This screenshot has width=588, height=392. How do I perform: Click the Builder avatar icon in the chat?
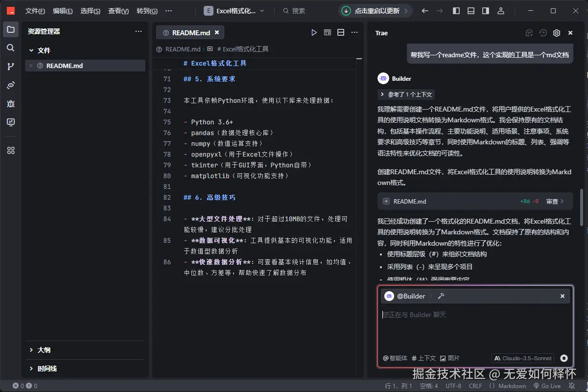coord(383,78)
